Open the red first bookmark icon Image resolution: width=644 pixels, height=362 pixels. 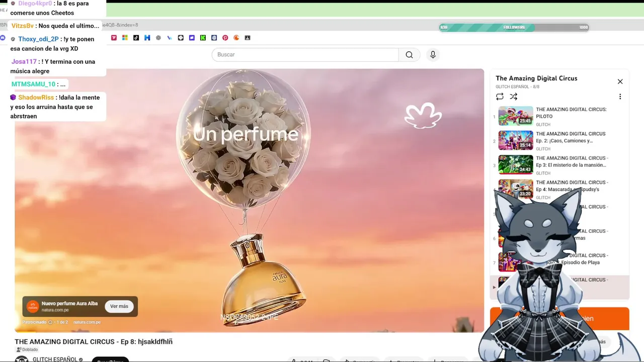114,38
